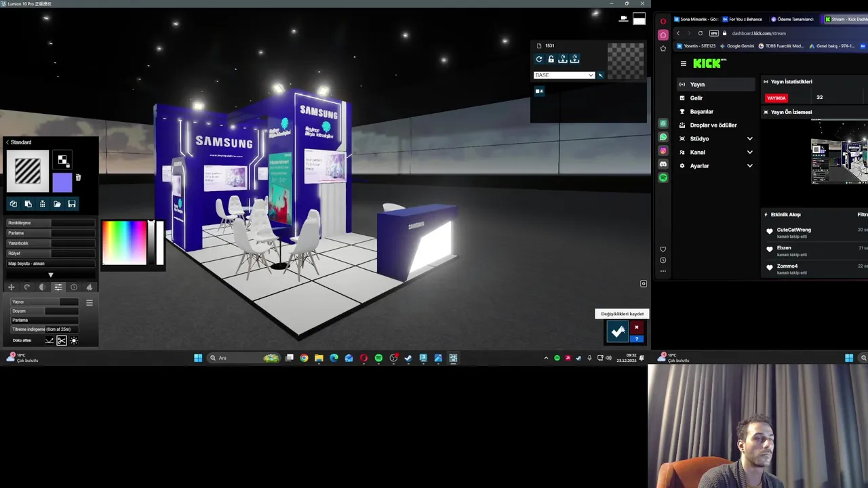Collapse extended settings with down triangle
This screenshot has width=868, height=488.
50,274
